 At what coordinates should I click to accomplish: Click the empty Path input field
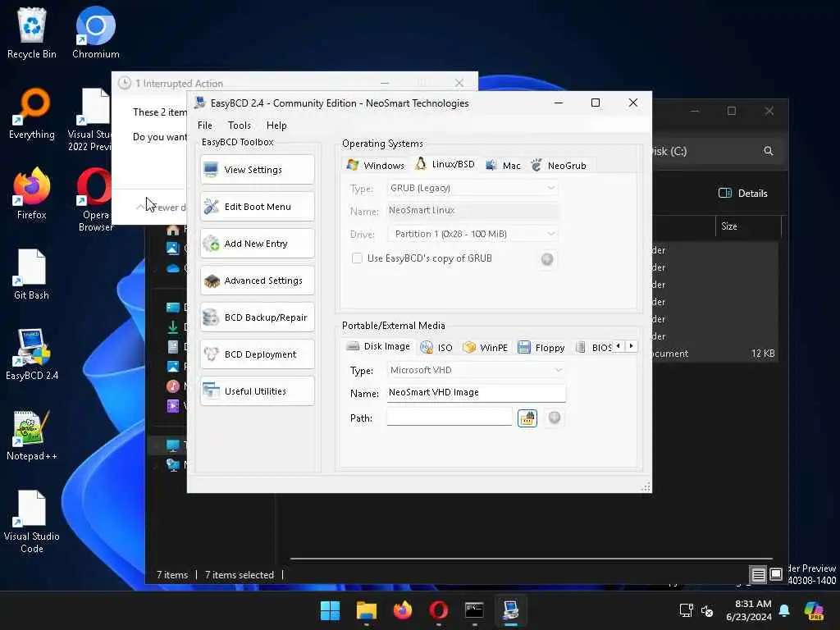click(x=450, y=418)
